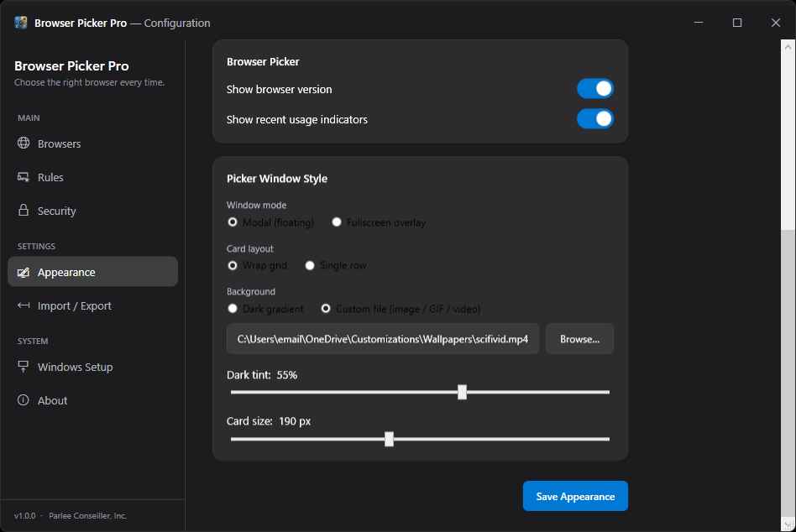Click the background file path field
Image resolution: width=796 pixels, height=532 pixels.
tap(383, 339)
